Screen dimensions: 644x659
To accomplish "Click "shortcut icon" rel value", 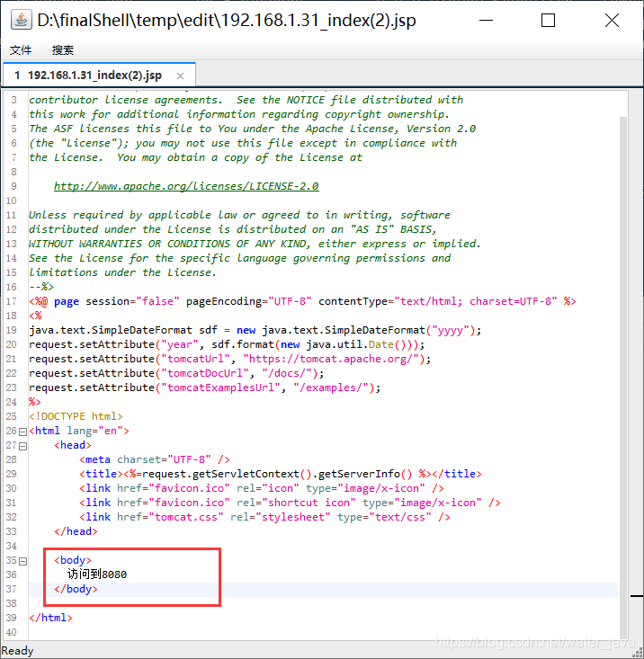I will (309, 503).
